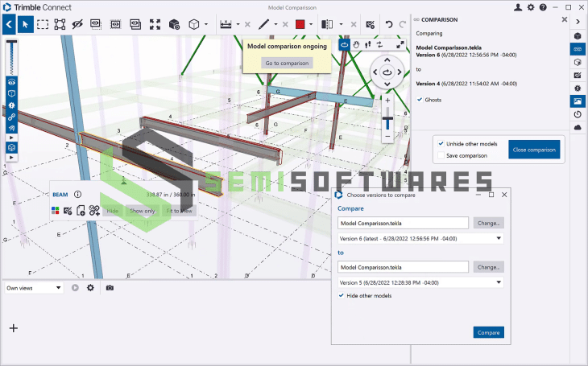The width and height of the screenshot is (588, 366).
Task: Click the layered cube icon in left strip
Action: [11, 147]
